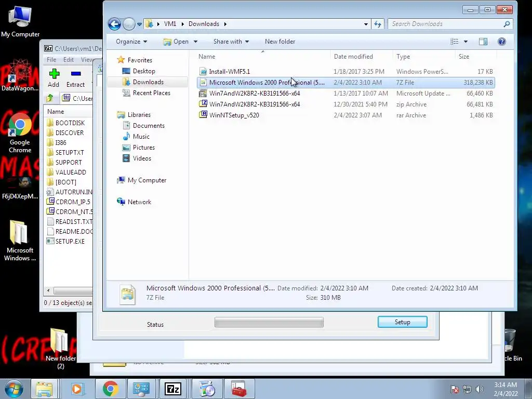Image resolution: width=532 pixels, height=399 pixels.
Task: Click the Extract icon in 7-Zip
Action: pyautogui.click(x=75, y=78)
